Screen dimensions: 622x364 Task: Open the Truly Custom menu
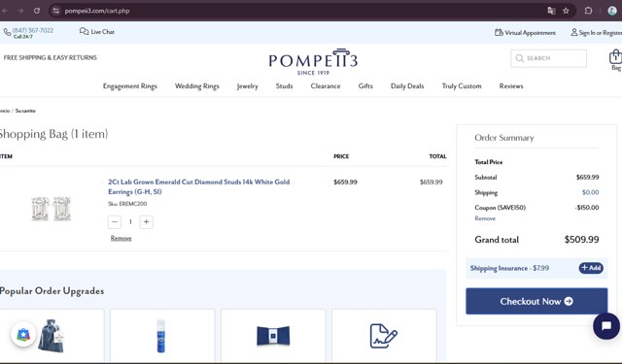point(462,86)
